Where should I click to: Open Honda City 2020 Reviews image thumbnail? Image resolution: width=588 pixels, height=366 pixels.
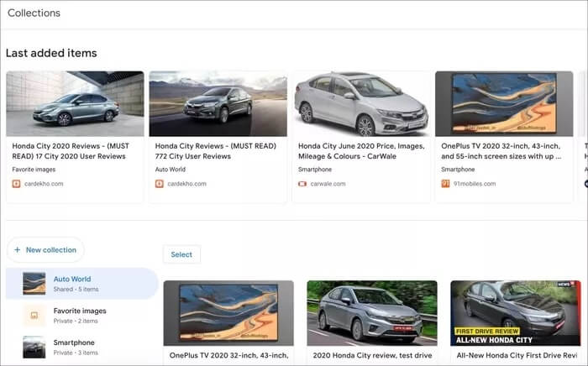pyautogui.click(x=75, y=104)
